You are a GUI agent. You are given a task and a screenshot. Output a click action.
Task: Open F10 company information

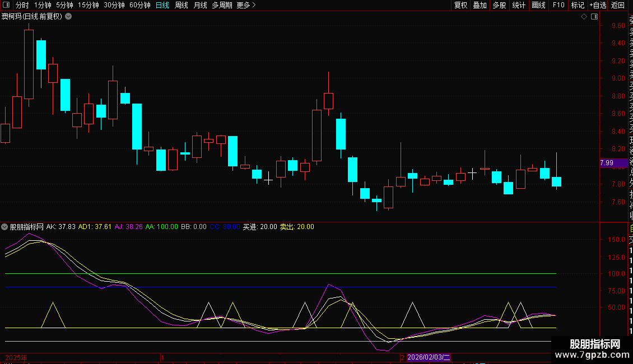[558, 5]
